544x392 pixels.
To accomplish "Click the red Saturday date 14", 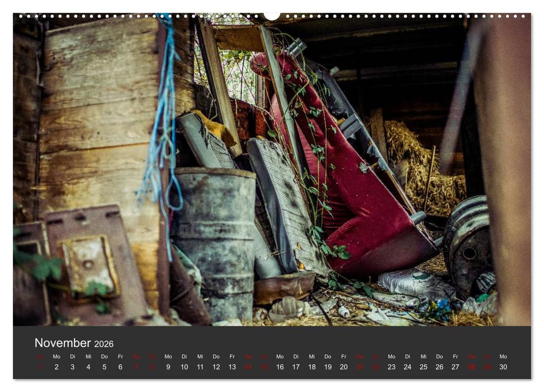I will [x=248, y=367].
